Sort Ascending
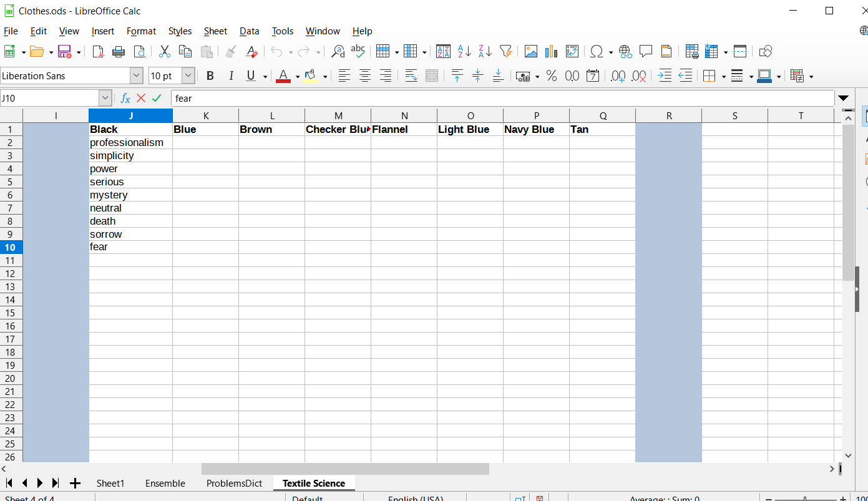Viewport: 868px width, 501px height. 464,52
